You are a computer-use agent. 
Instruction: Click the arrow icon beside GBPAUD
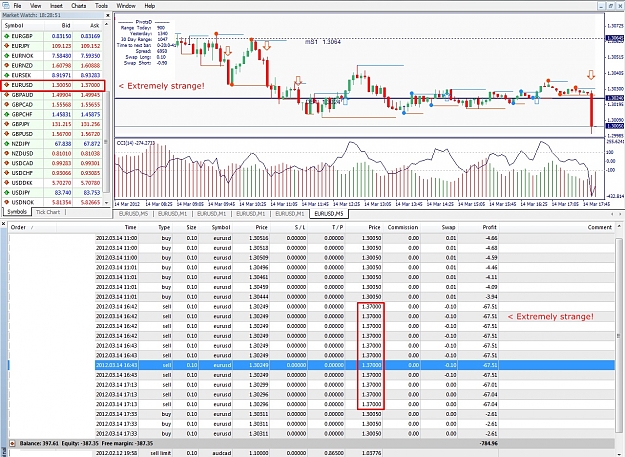6,95
